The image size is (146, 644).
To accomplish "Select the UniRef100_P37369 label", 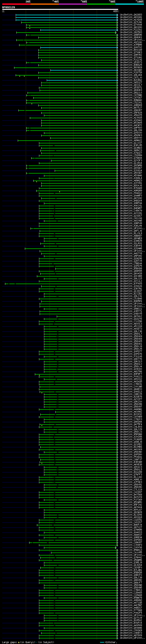I will coord(131,500).
